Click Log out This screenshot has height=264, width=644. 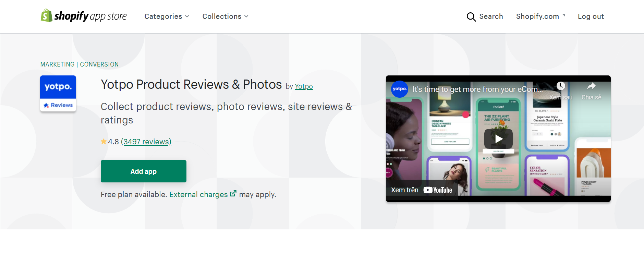(x=591, y=16)
